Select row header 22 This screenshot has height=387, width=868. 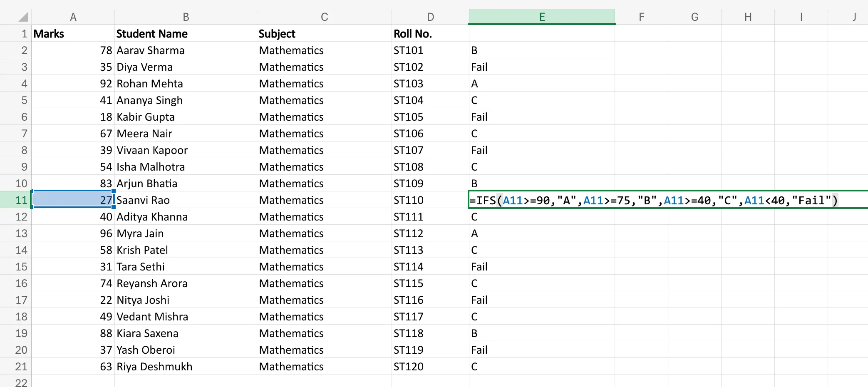pos(22,382)
